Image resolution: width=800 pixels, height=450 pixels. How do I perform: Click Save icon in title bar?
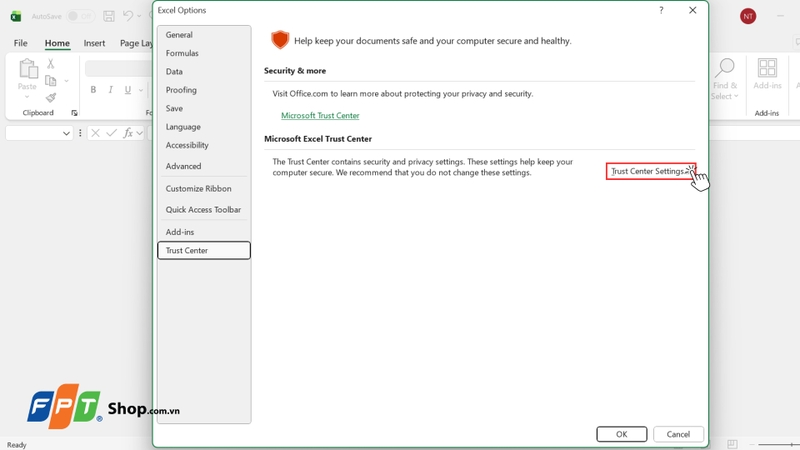pos(109,16)
